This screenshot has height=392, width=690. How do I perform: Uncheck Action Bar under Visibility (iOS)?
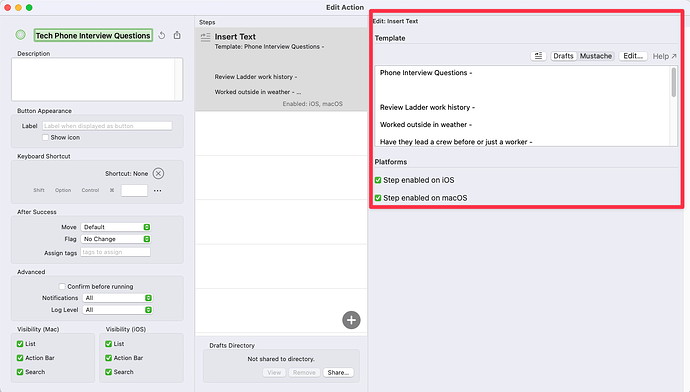pyautogui.click(x=108, y=358)
